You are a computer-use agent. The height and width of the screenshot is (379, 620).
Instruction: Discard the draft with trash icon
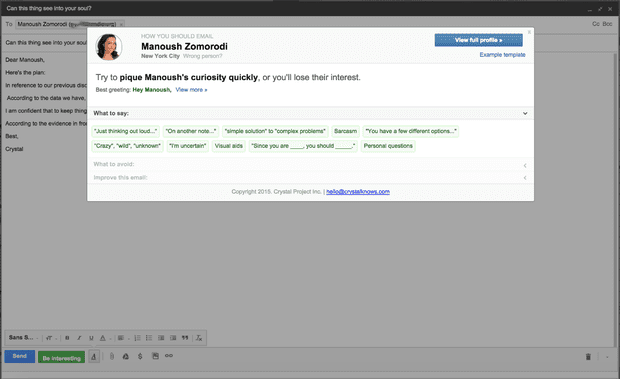[x=588, y=357]
